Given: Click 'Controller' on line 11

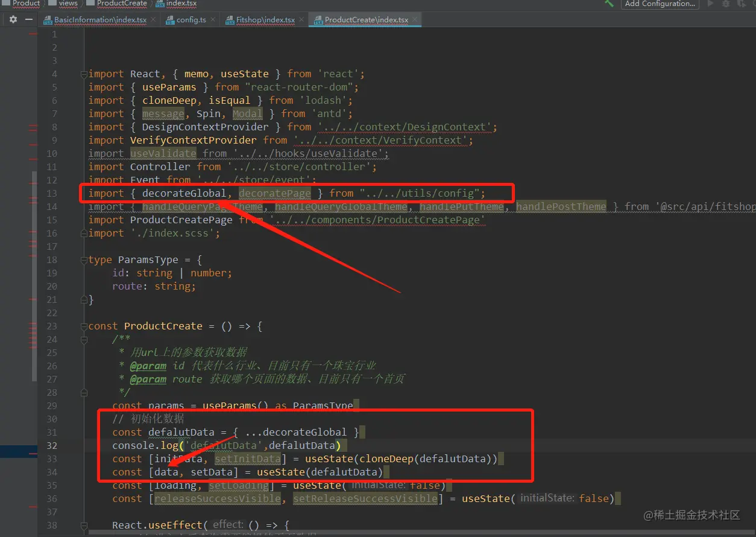Looking at the screenshot, I should pos(160,167).
